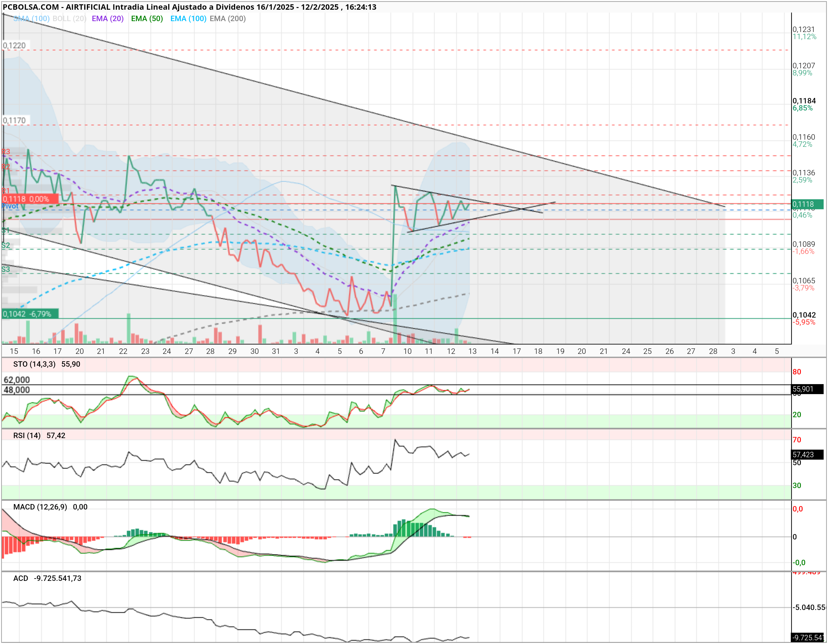Select the 0,1220 price level label
Screen dimensions: 828x644
coord(14,45)
